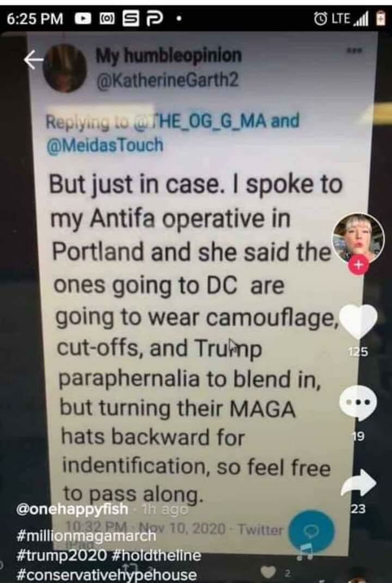Open the creator's profile picture on right

357,238
